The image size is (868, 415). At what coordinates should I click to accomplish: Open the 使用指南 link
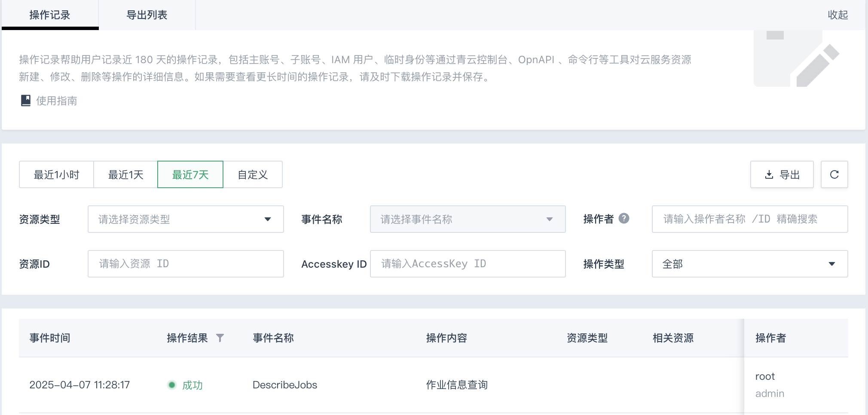57,101
